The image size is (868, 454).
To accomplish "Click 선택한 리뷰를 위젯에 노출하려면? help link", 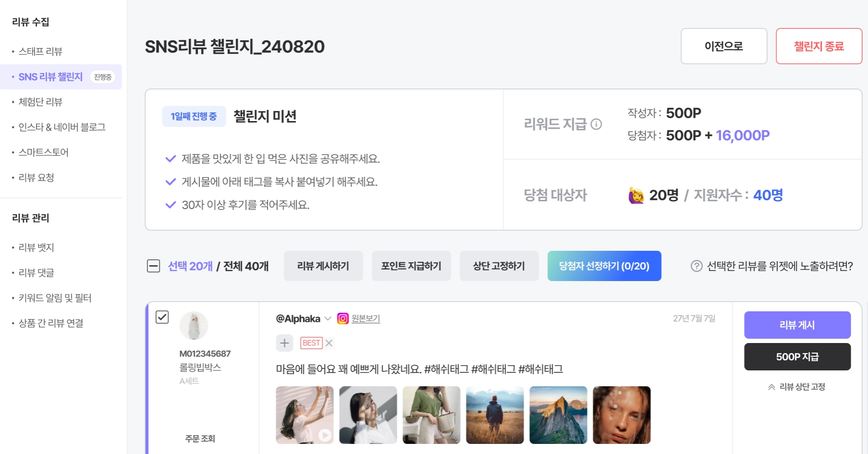I will click(780, 266).
